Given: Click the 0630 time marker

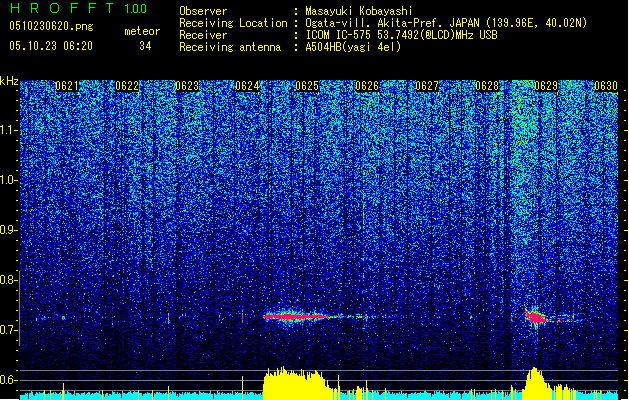Looking at the screenshot, I should 606,86.
